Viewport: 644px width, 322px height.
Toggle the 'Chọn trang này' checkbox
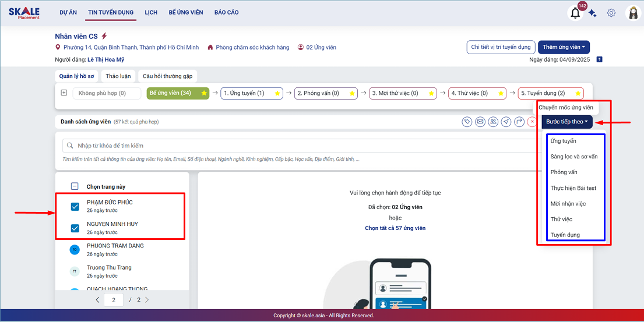pos(75,186)
